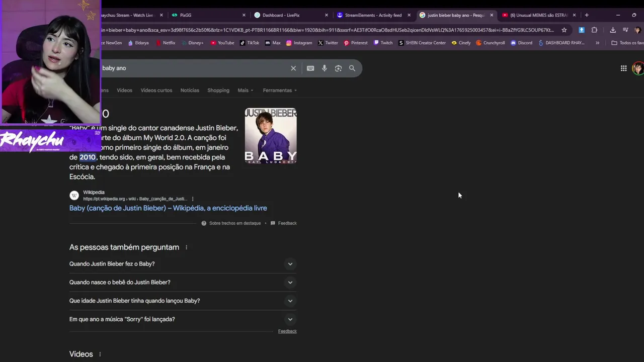644x362 pixels.
Task: Open the Discord bookmark
Action: tap(521, 43)
